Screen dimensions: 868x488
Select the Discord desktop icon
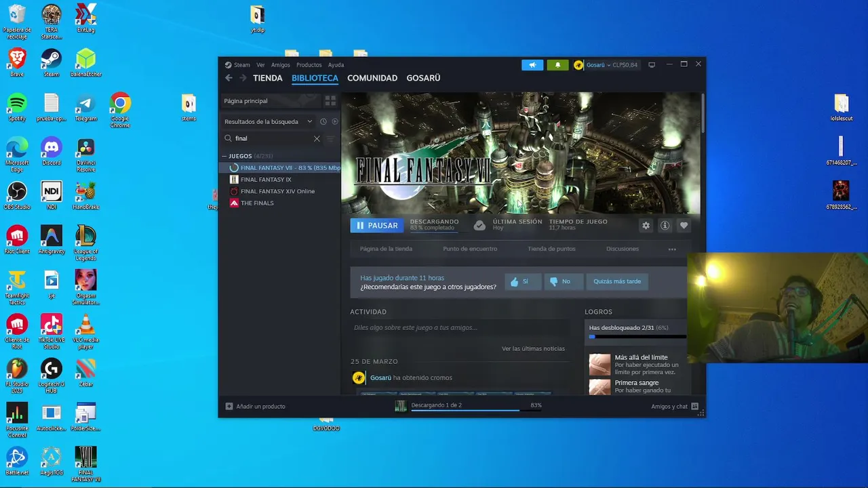point(52,152)
